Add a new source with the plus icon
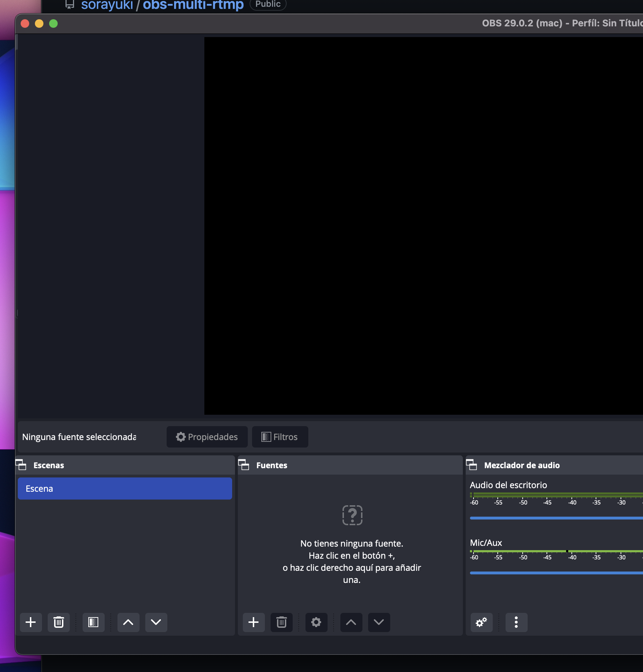Image resolution: width=643 pixels, height=672 pixels. [x=253, y=622]
